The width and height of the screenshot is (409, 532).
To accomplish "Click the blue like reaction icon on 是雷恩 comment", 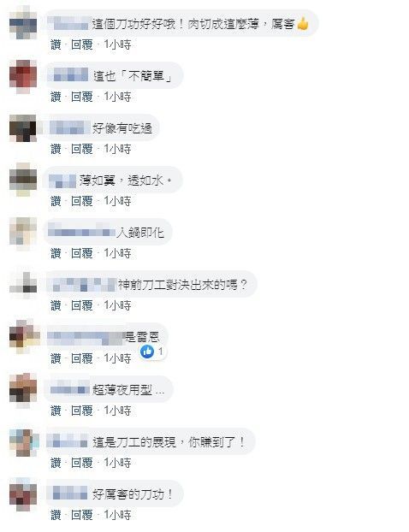I will tap(147, 352).
